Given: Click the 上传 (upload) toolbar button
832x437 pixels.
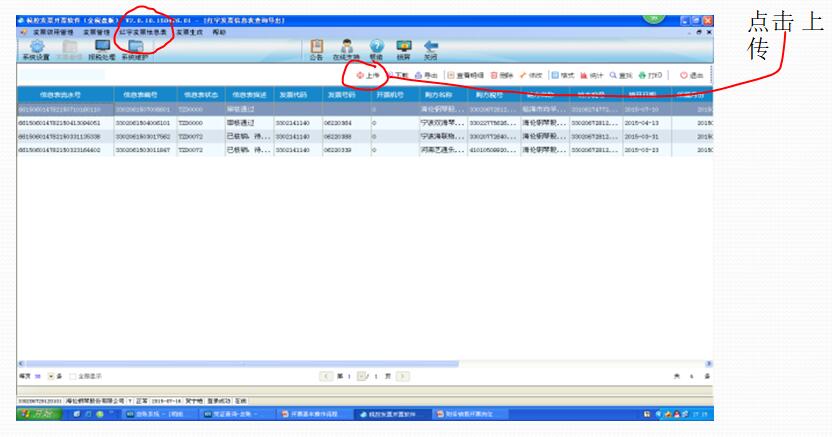Looking at the screenshot, I should click(x=368, y=75).
